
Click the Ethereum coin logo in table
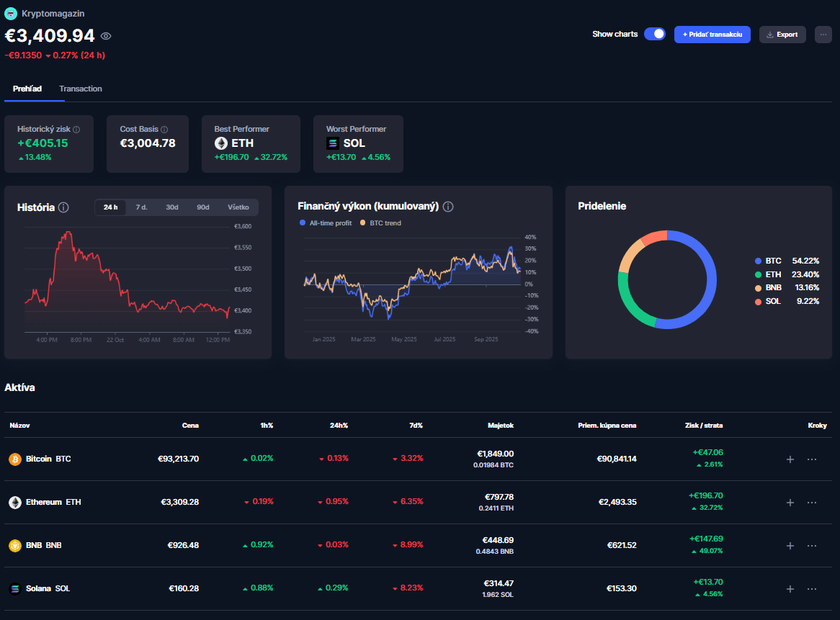pos(14,502)
